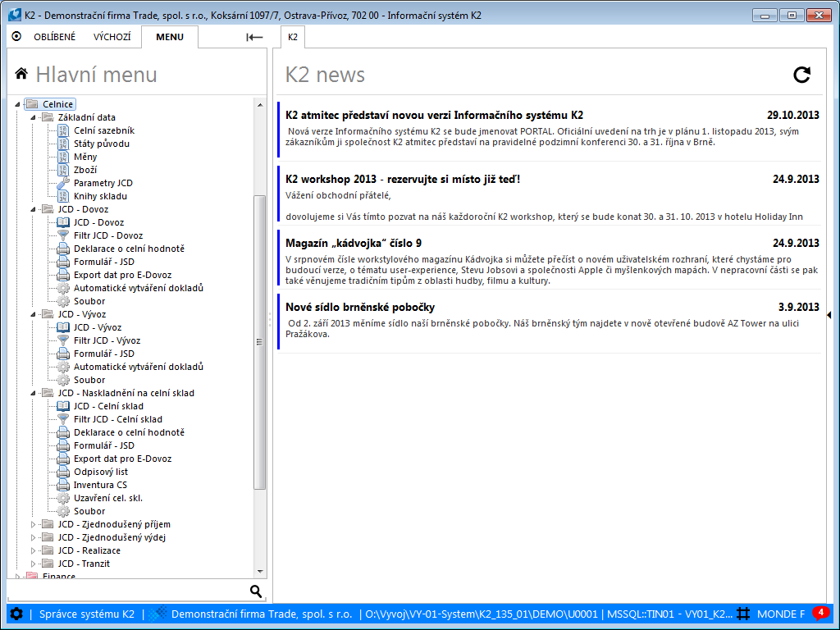840x630 pixels.
Task: Switch to the OBLÍBENÉ tab
Action: tap(55, 37)
